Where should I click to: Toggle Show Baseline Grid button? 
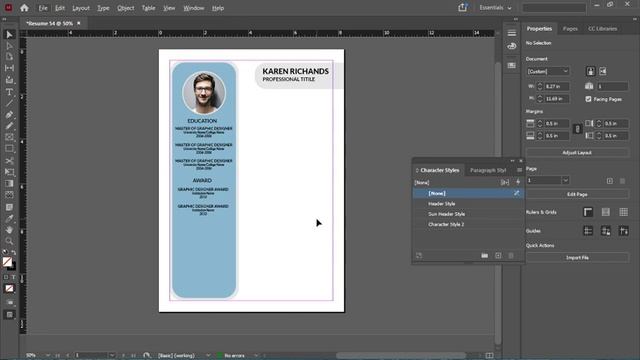point(606,212)
